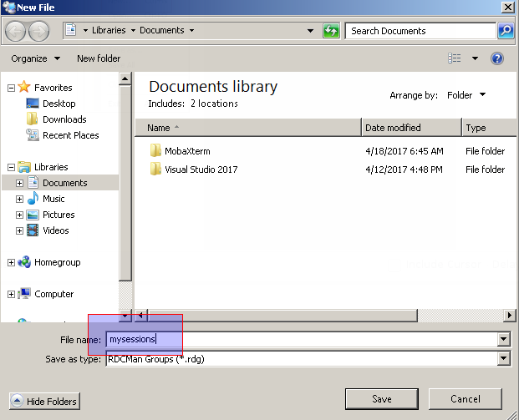Click the search magnifier icon
Image resolution: width=519 pixels, height=420 pixels.
tap(506, 31)
